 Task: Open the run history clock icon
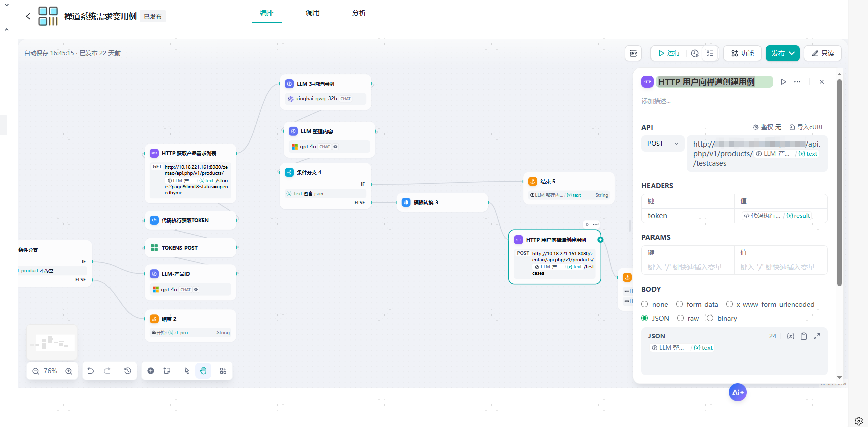click(695, 53)
